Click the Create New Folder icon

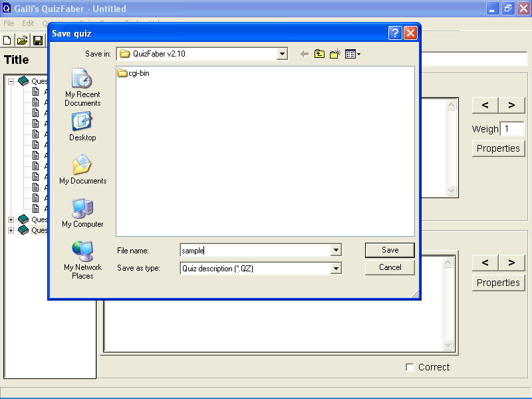[x=334, y=54]
